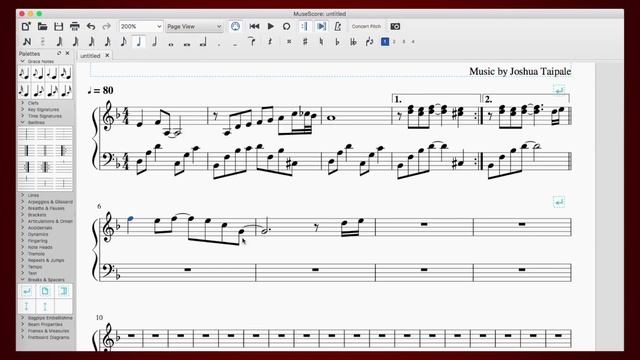
Task: Switch to the untitled score tab
Action: point(90,56)
